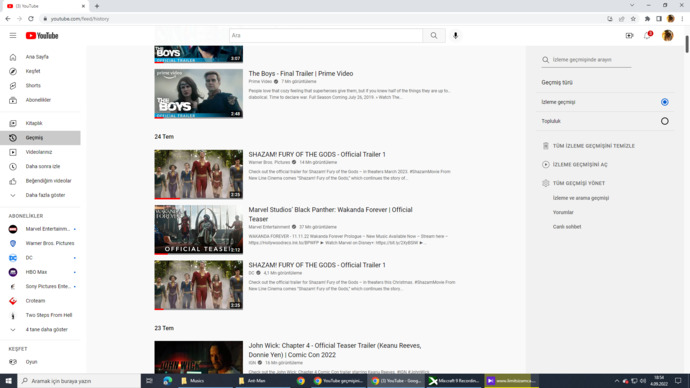
Task: Open HBO Max channel subscription
Action: pyautogui.click(x=40, y=272)
